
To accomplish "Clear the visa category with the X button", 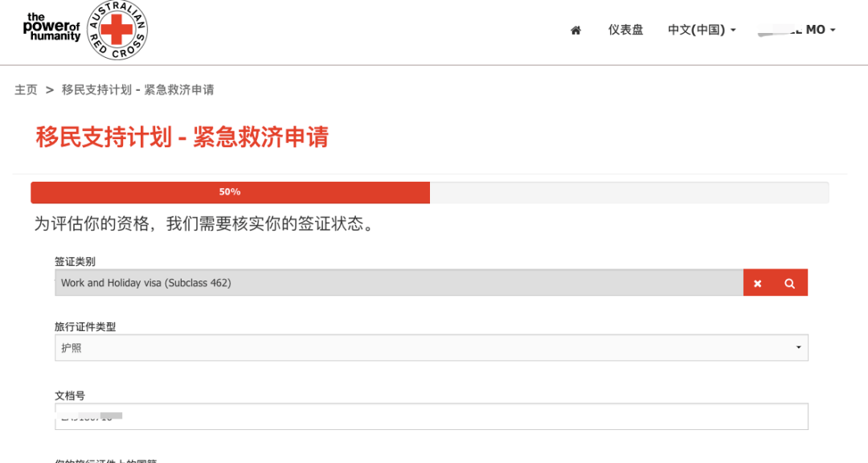I will (757, 283).
